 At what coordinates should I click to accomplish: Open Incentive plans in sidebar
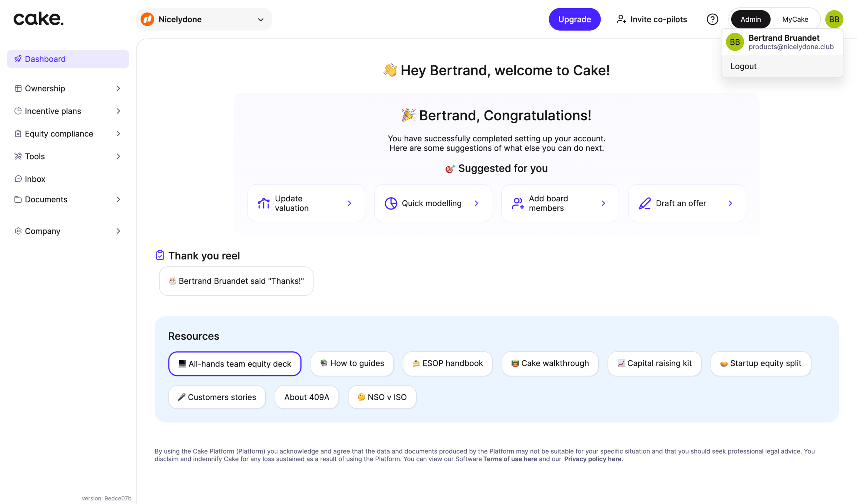[x=68, y=111]
